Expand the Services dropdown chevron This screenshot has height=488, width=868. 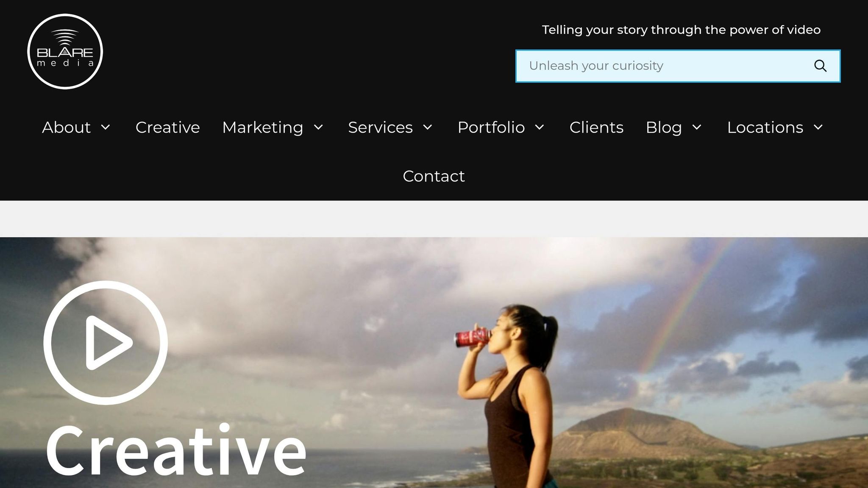pos(428,127)
